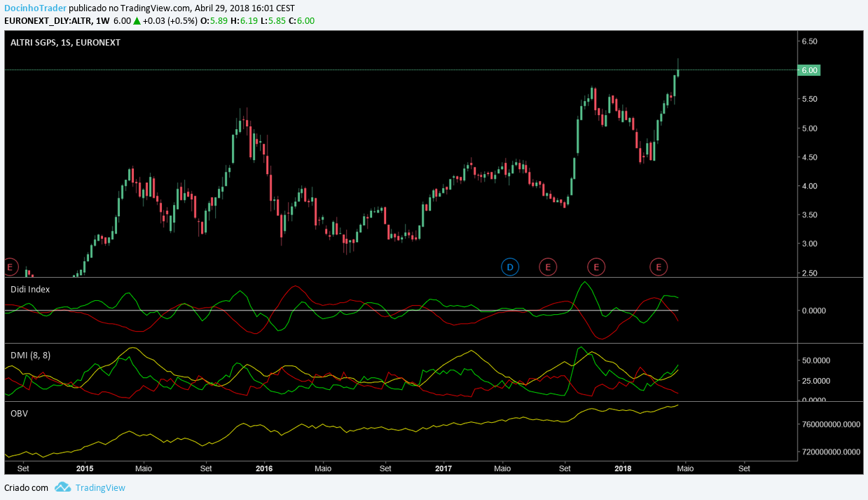Click the 4.00 price axis label
Screen dimensions: 868x500
810,186
